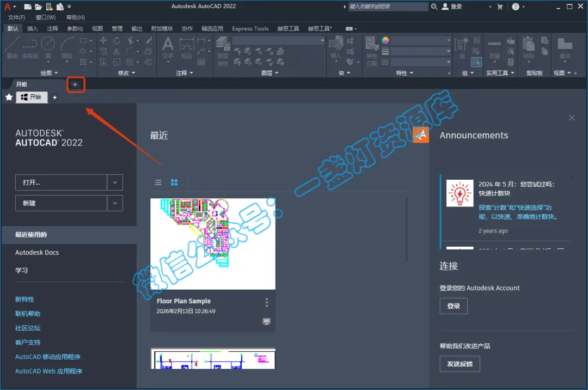Click the Paste (粘贴) clipboard icon
This screenshot has width=588, height=390.
pyautogui.click(x=529, y=47)
